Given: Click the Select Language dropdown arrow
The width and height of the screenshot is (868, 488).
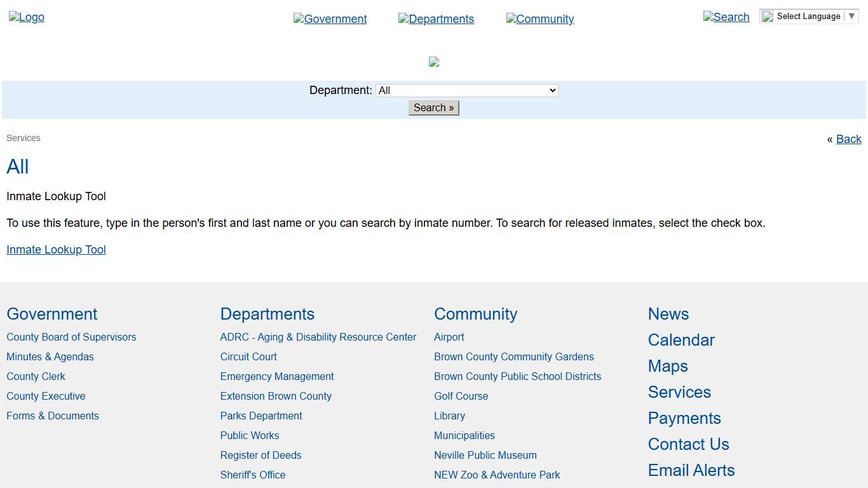Looking at the screenshot, I should coord(852,16).
